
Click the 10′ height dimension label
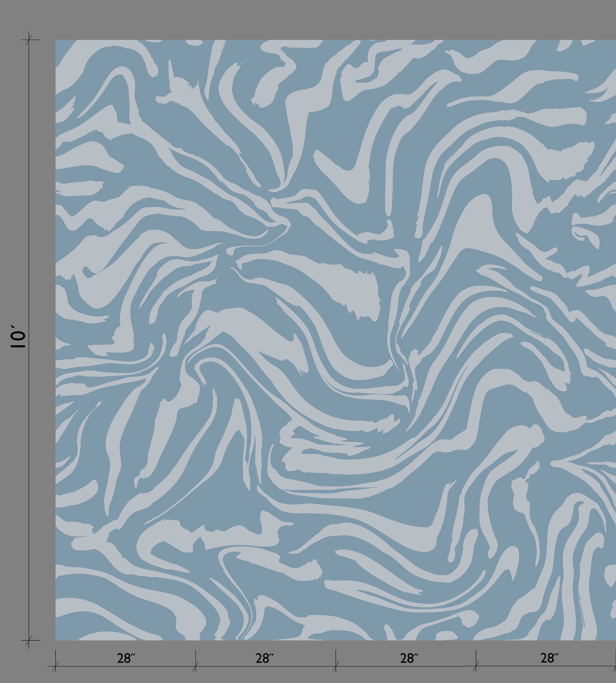18,336
